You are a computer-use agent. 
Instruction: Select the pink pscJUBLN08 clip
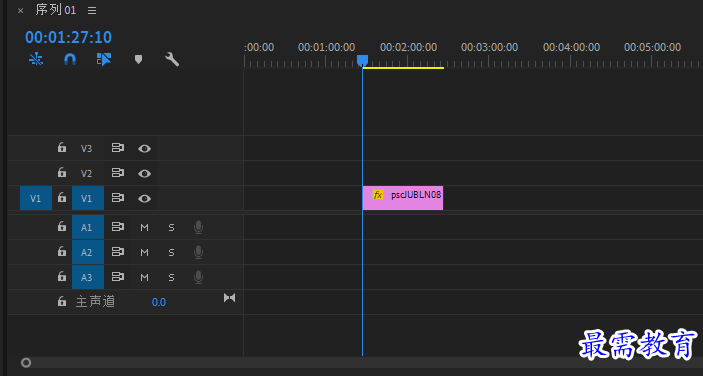403,198
